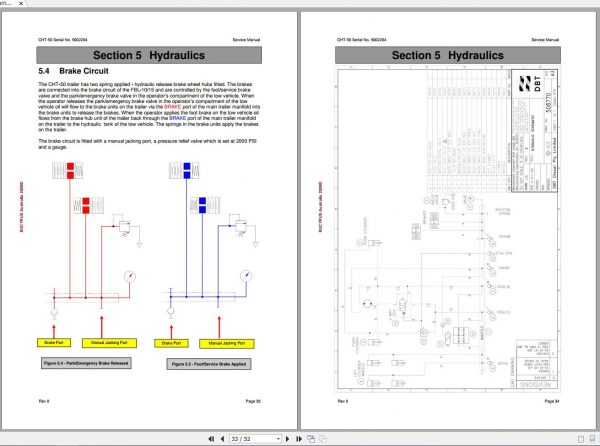This screenshot has width=600, height=446.
Task: Select the right diagram's Manual Jacking Port label
Action: click(x=227, y=343)
